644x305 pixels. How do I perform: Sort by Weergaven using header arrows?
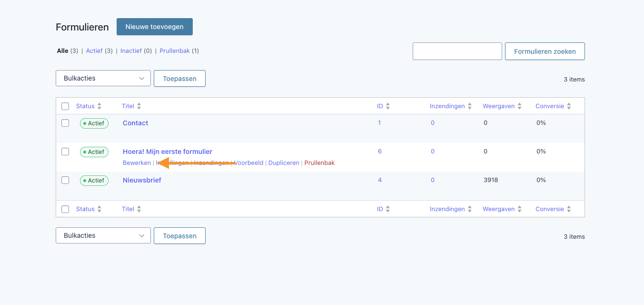coord(519,106)
